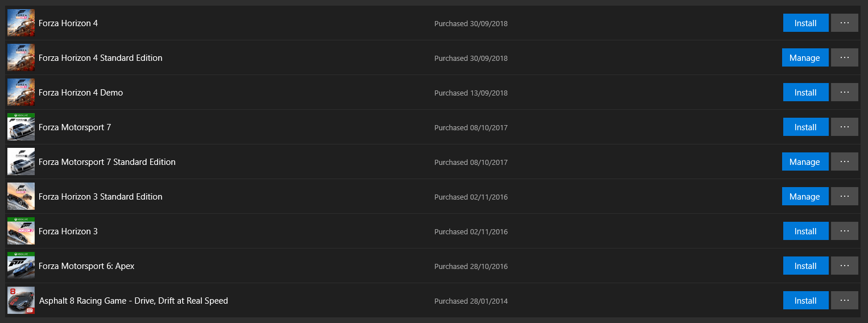The image size is (868, 323).
Task: Open more options for Forza Motorsport 6: Apex
Action: pyautogui.click(x=845, y=266)
